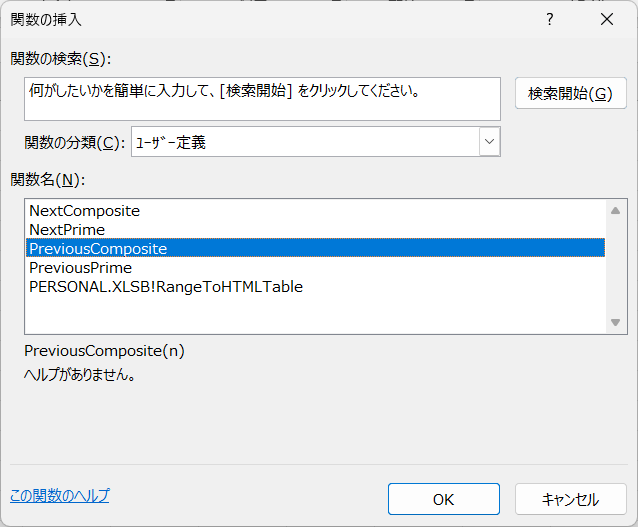Click the question mark help icon
The image size is (638, 527).
click(x=550, y=19)
